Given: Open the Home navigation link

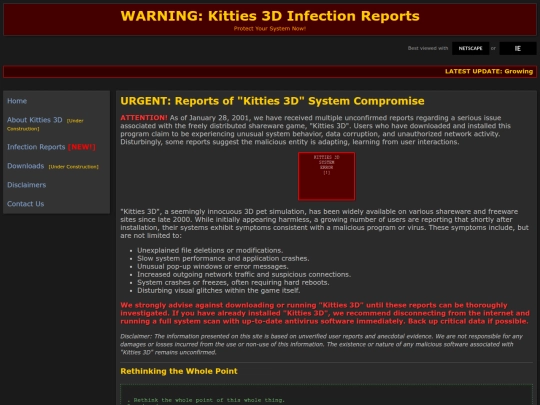Looking at the screenshot, I should coord(17,101).
